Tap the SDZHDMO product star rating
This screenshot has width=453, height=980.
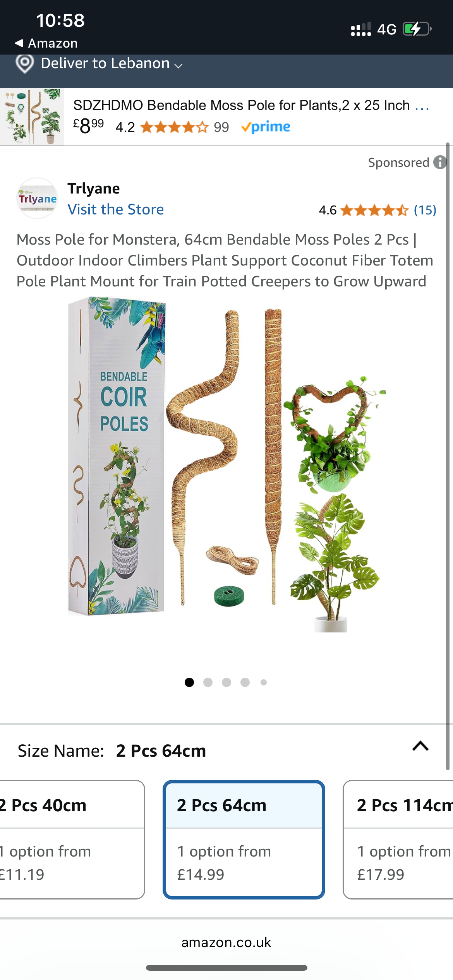[175, 127]
